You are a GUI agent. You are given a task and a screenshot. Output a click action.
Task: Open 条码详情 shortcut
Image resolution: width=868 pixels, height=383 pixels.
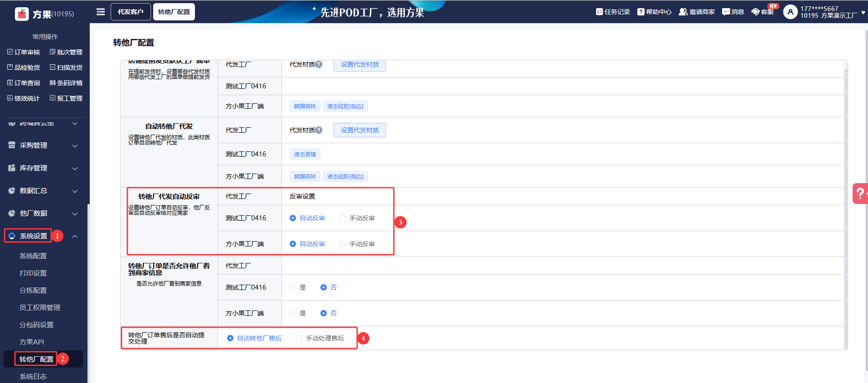(x=66, y=83)
